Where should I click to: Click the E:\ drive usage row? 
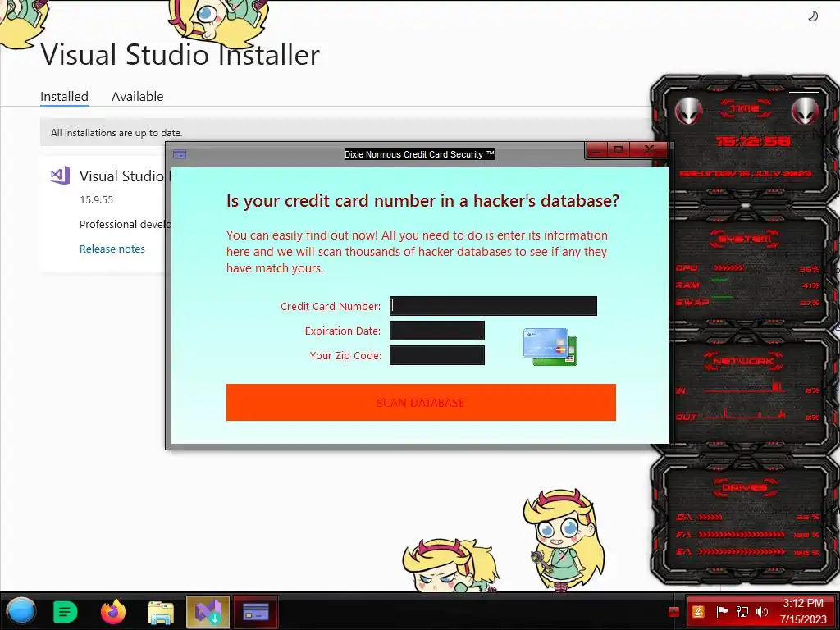748,551
